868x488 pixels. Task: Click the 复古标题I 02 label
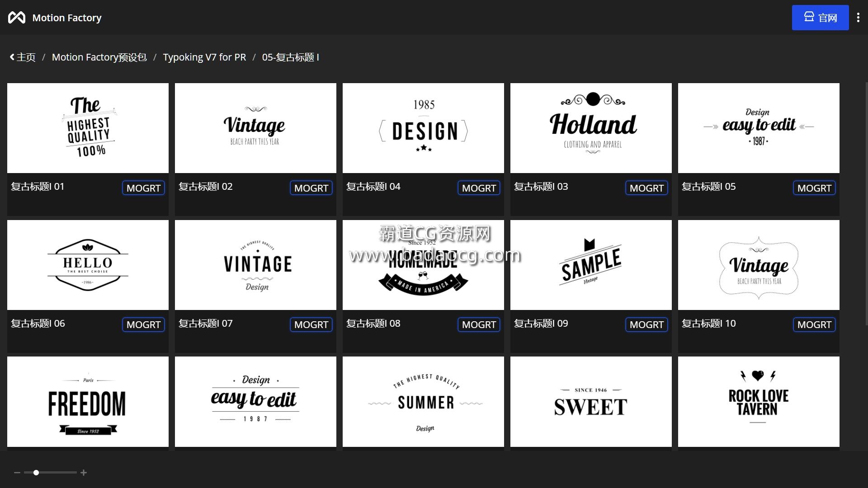tap(205, 187)
